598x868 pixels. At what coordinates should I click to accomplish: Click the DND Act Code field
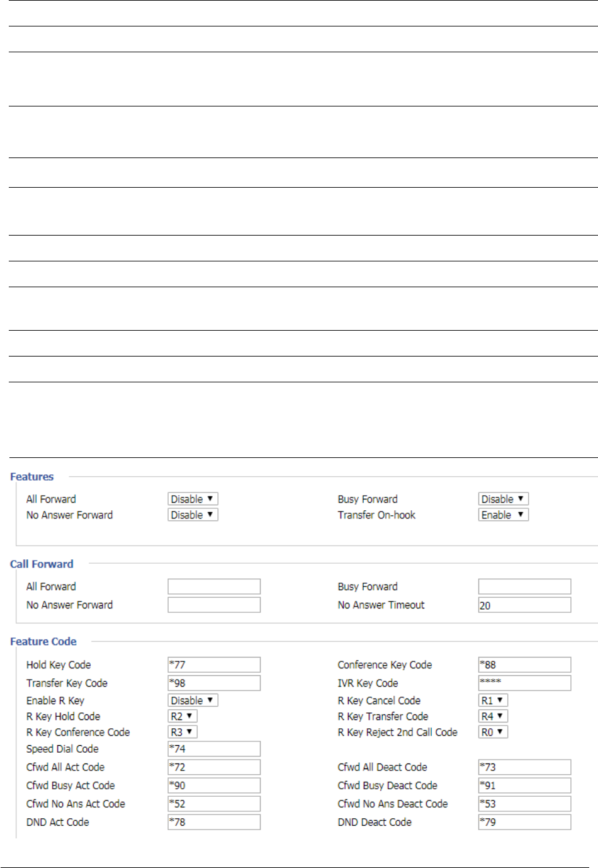point(214,822)
